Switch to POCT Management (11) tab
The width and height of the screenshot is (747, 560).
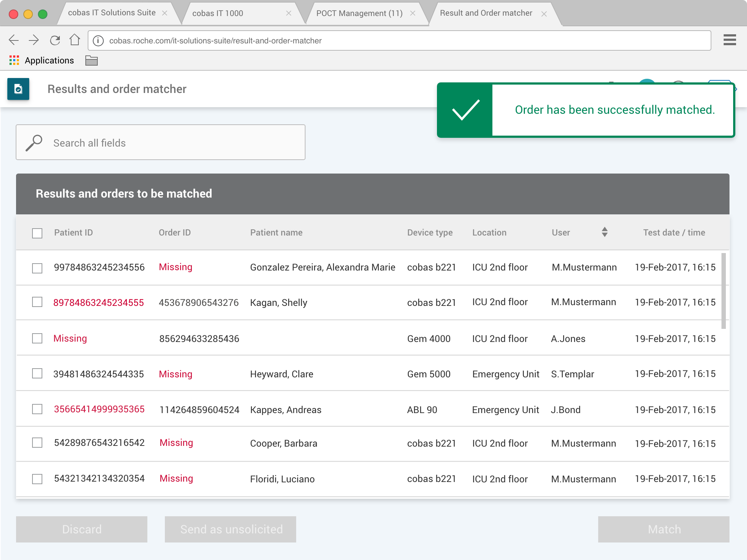(359, 13)
